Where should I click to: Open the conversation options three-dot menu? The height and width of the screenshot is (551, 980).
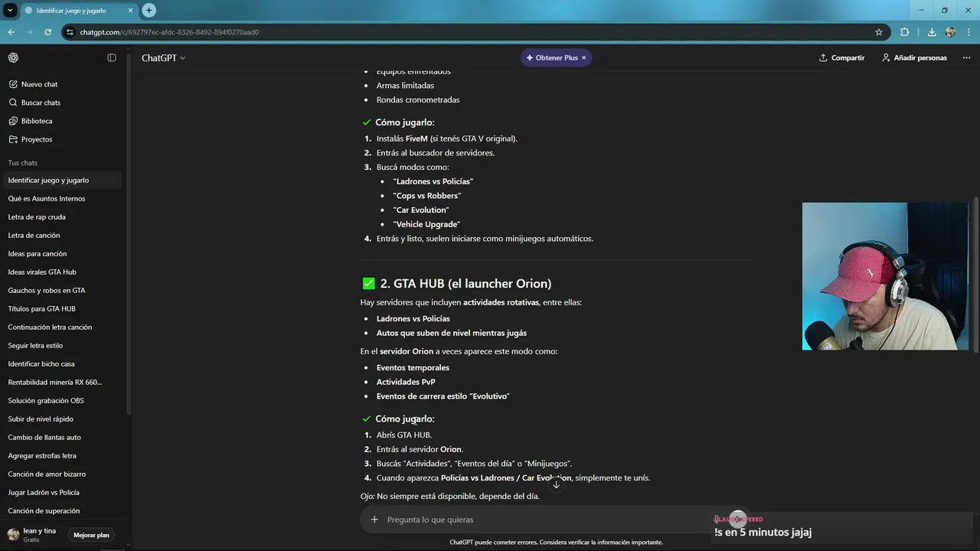pyautogui.click(x=967, y=58)
